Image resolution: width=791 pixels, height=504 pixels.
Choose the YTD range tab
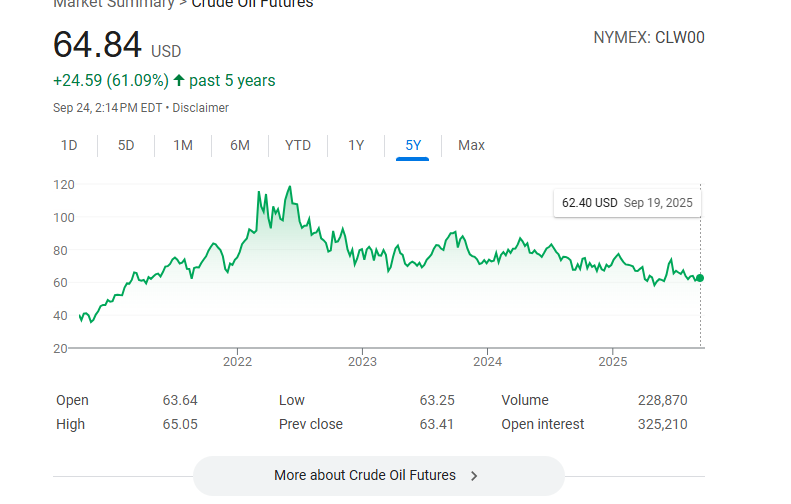[298, 145]
